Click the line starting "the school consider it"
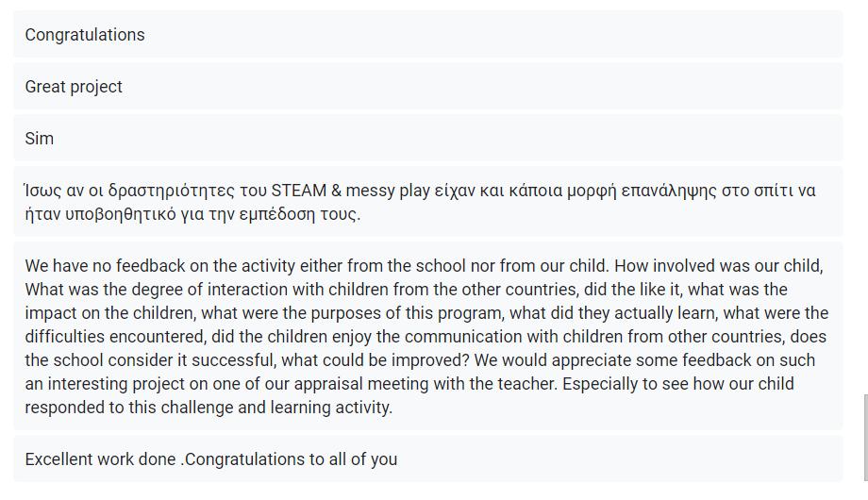Image resolution: width=868 pixels, height=500 pixels. (420, 360)
